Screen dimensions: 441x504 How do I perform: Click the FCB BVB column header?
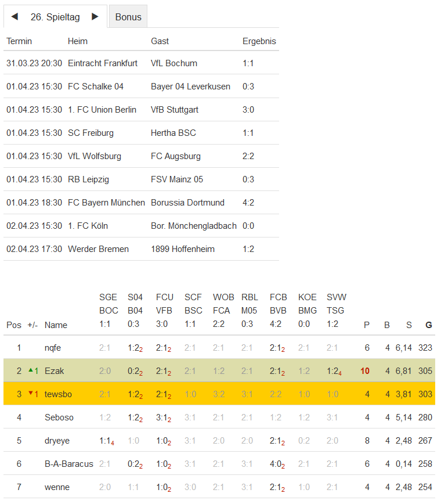point(279,311)
